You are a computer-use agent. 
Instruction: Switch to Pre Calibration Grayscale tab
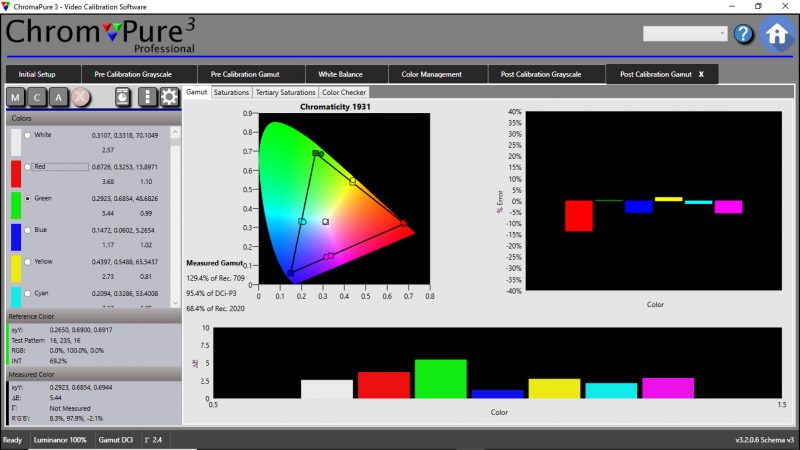(134, 74)
